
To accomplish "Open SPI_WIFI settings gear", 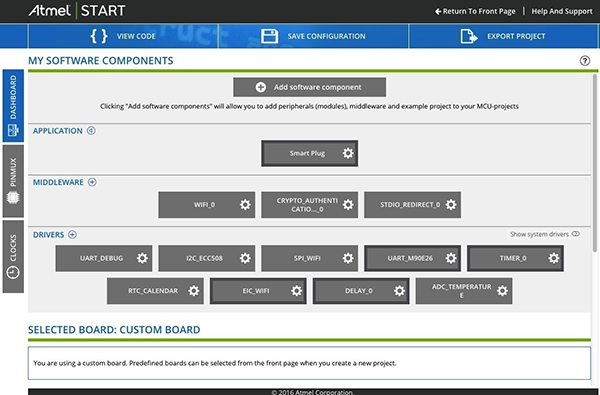I will point(348,258).
